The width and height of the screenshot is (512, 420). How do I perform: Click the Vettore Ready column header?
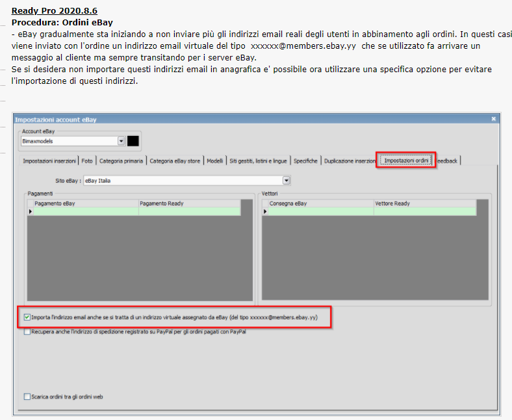click(x=425, y=203)
